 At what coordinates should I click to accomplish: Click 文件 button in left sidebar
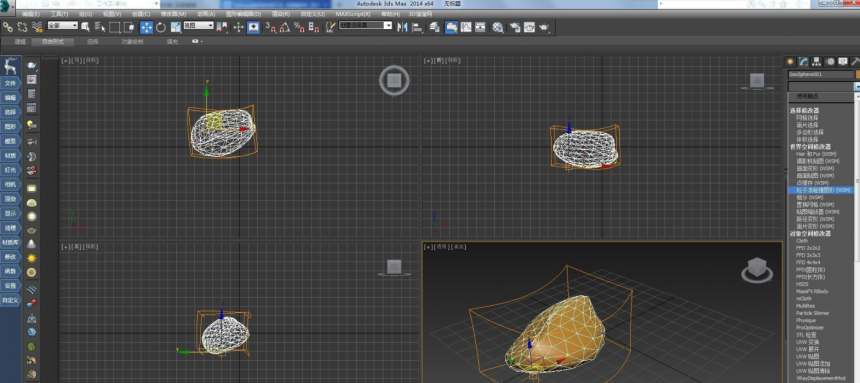click(x=10, y=83)
